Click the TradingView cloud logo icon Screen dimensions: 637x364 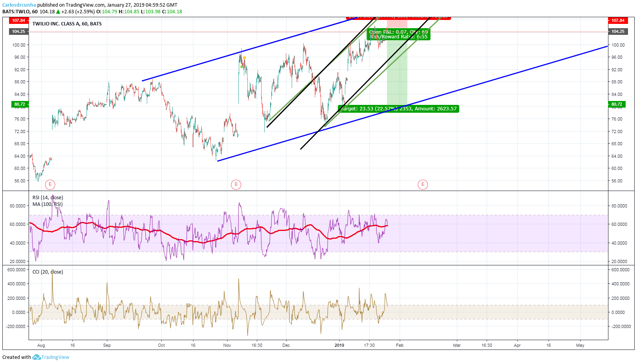point(36,357)
